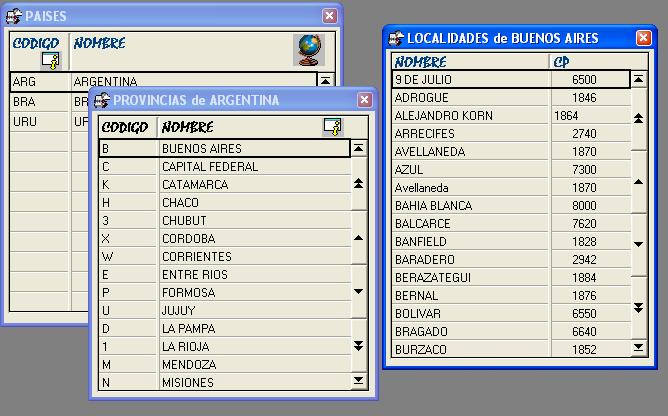Select ARRECIFES locality row
The image size is (668, 416).
pos(511,133)
